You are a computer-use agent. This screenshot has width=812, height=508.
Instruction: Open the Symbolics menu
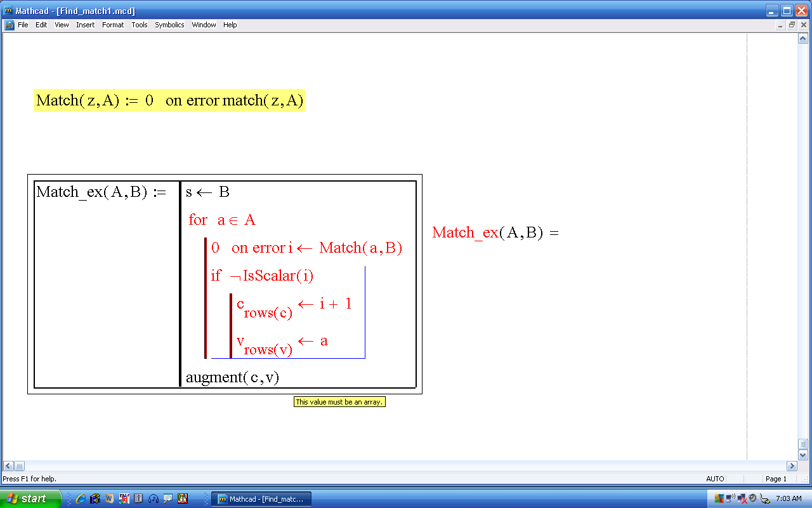coord(169,25)
